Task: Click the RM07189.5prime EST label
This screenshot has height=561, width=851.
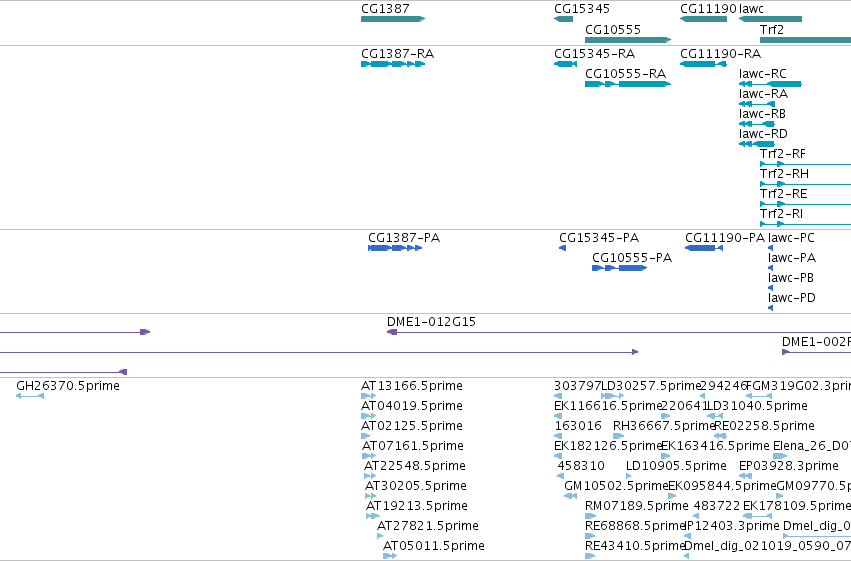Action: (x=637, y=506)
